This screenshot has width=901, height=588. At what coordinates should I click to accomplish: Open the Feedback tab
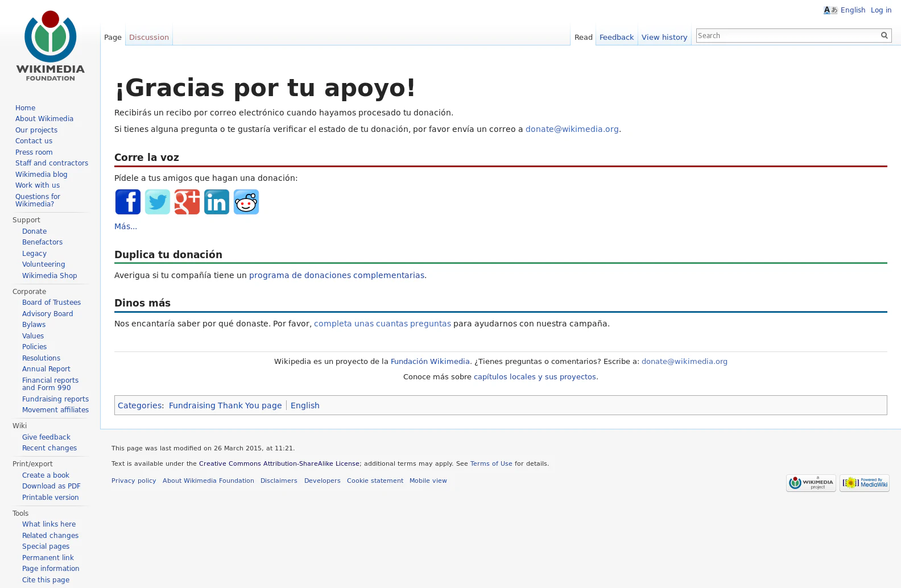(616, 38)
